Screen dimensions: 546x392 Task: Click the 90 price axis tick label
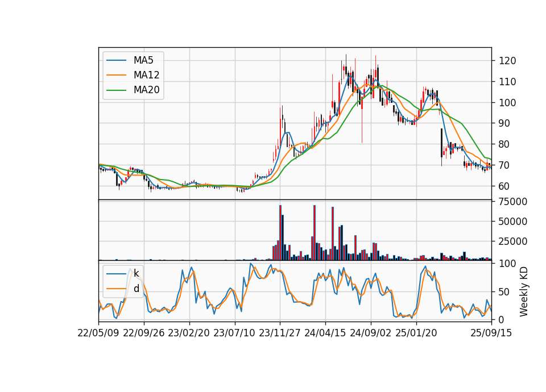504,123
